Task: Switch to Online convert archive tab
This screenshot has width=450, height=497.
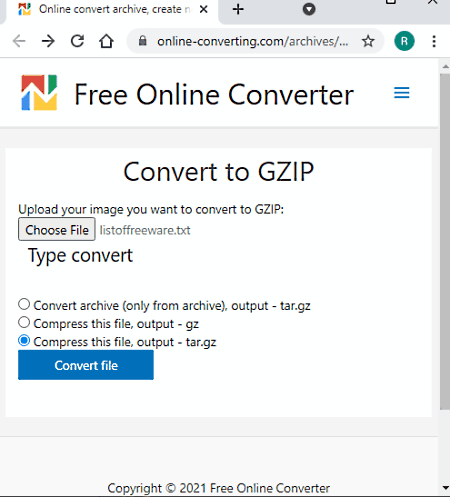Action: coord(112,10)
